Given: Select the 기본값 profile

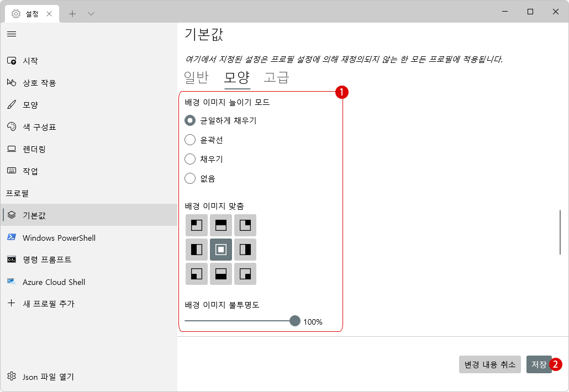Looking at the screenshot, I should 89,215.
